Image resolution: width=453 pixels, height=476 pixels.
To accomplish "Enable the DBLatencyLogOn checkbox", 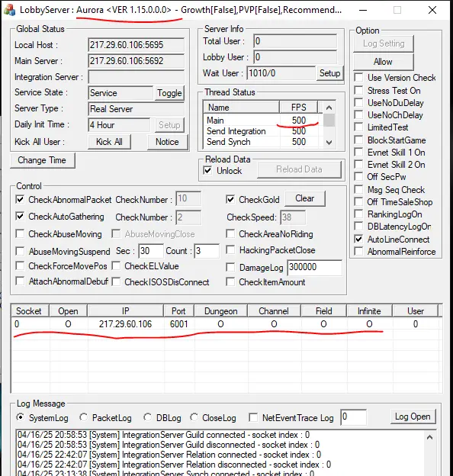I will [358, 226].
